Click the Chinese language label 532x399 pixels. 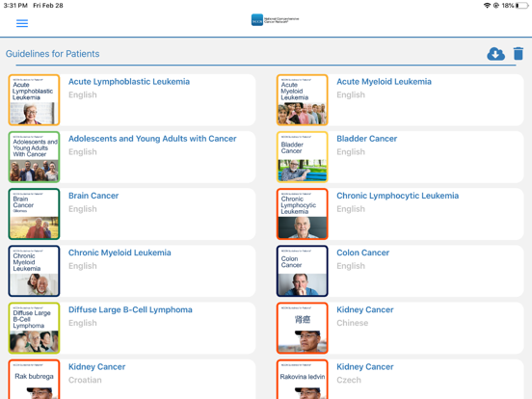coord(352,323)
